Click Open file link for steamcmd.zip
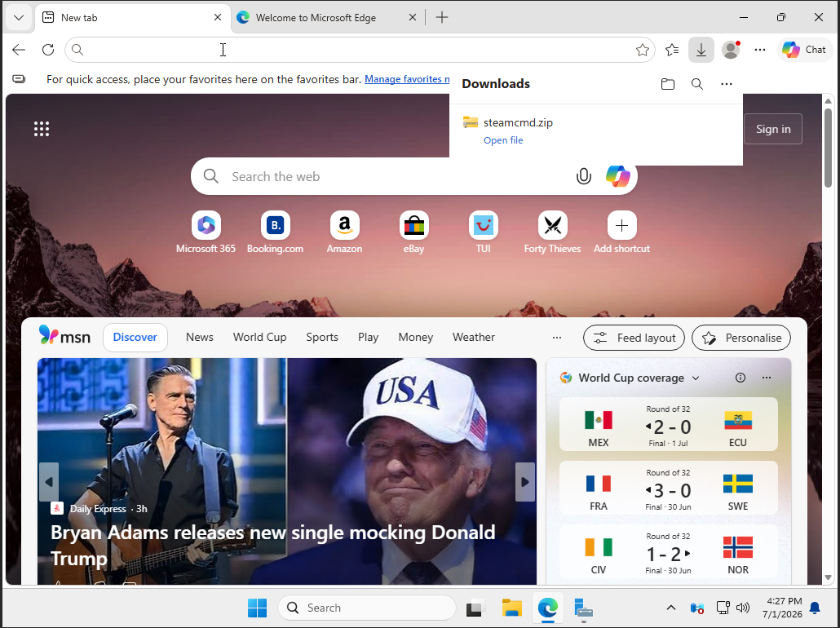 (503, 140)
